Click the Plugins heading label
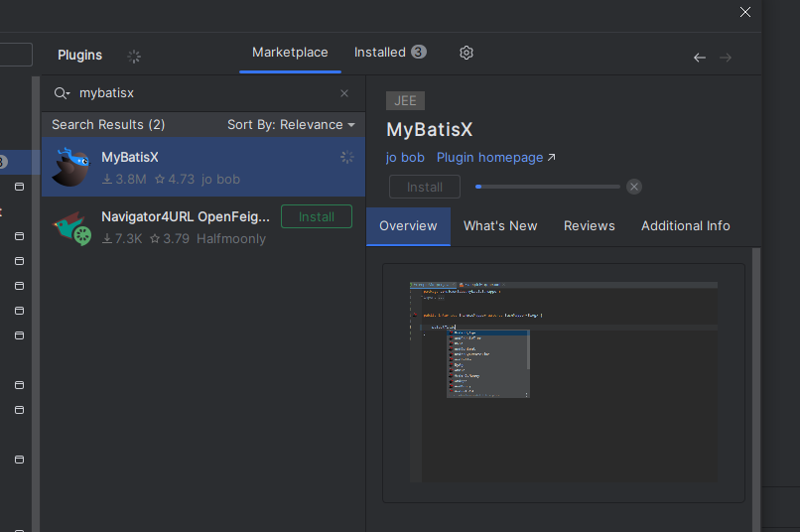Viewport: 800px width, 532px height. click(79, 56)
